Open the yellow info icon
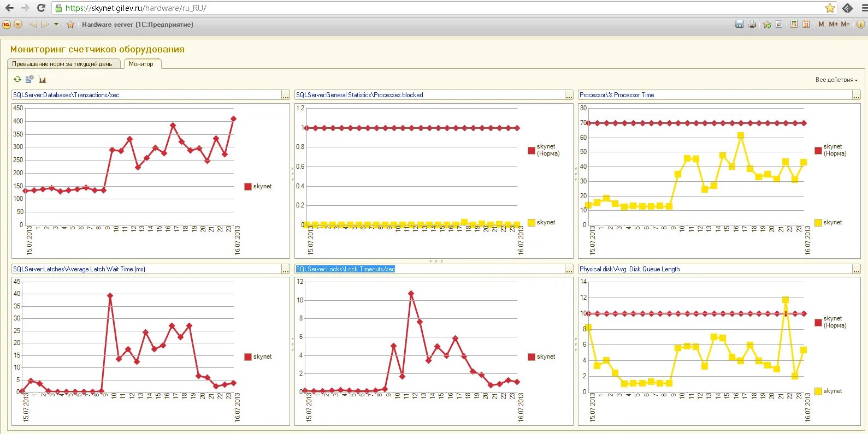 [860, 24]
